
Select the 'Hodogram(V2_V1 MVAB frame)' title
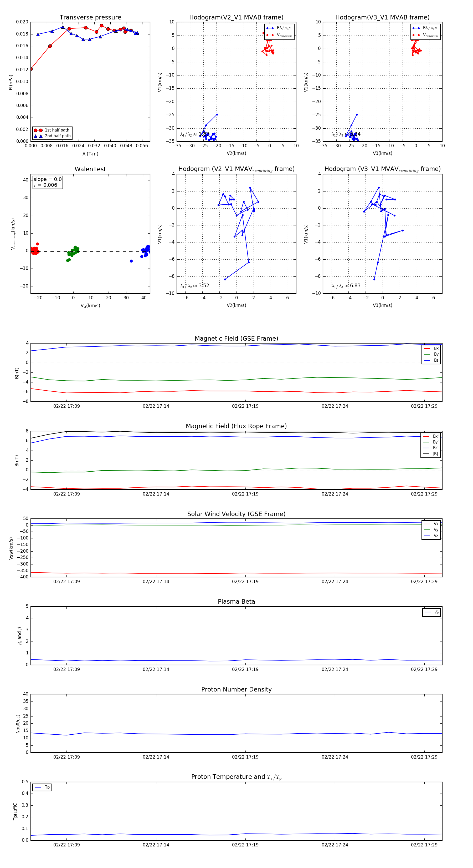click(236, 18)
